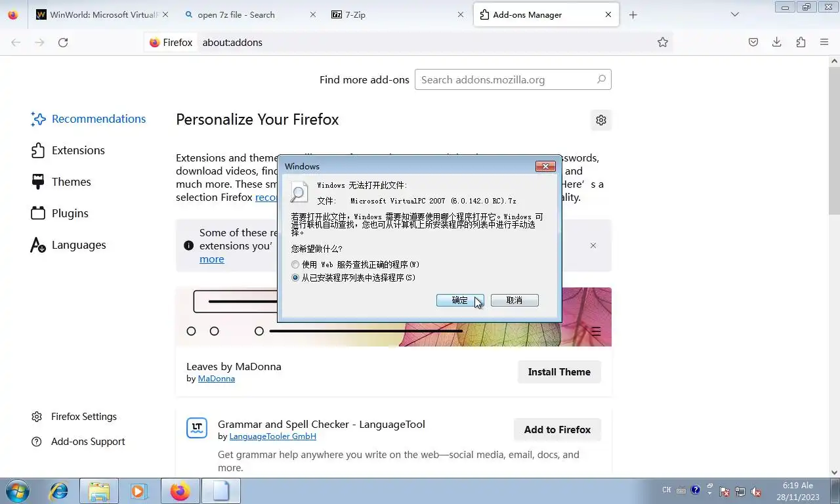Open the Extensions toolbar button

tap(801, 42)
